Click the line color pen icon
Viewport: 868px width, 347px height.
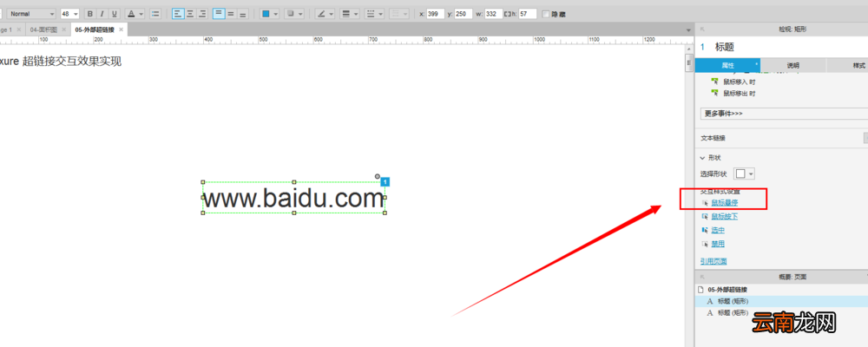(321, 14)
